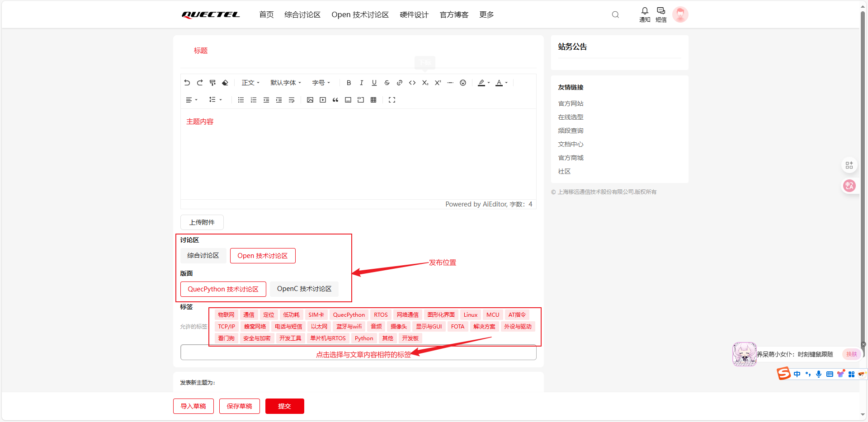Click the 标题 title input field

coord(359,51)
